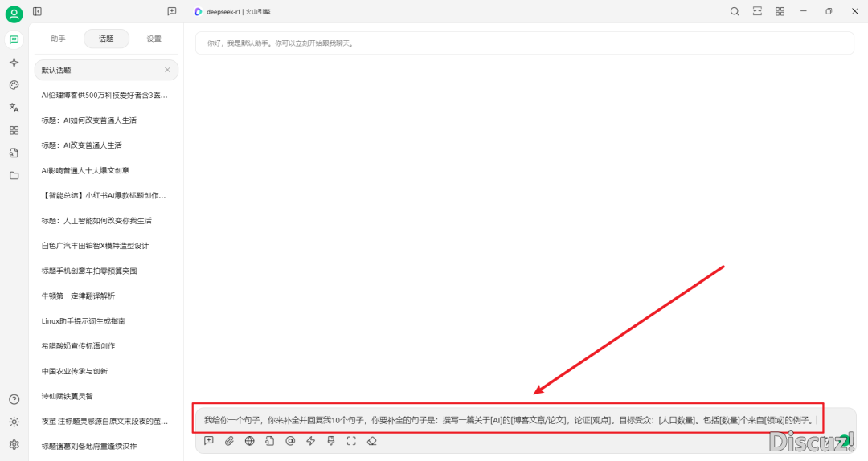Viewport: 868px width, 461px height.
Task: Switch to the 助手 tab
Action: click(x=58, y=39)
